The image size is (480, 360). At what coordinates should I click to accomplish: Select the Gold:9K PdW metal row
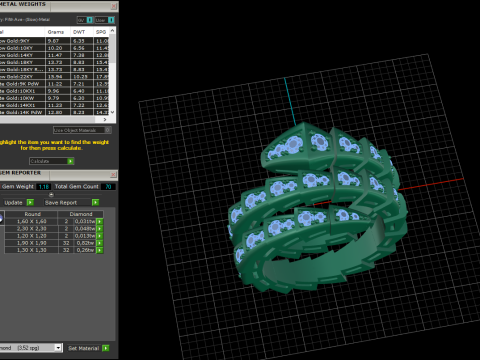coord(54,84)
